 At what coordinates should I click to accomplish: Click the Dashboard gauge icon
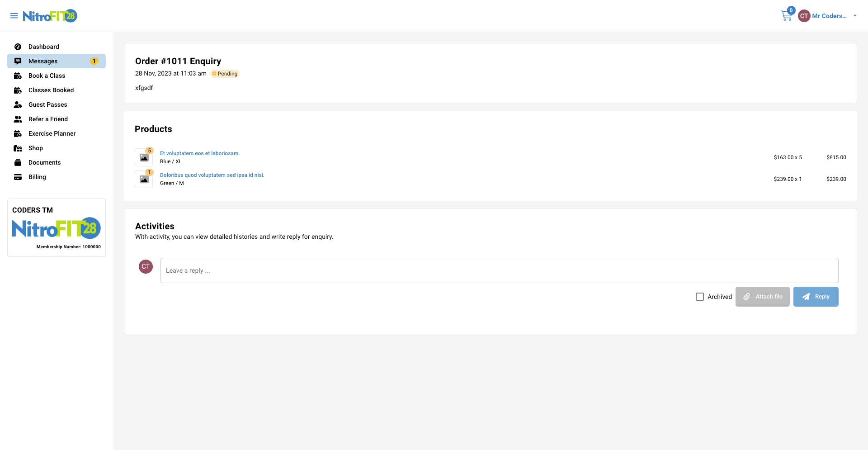[18, 47]
